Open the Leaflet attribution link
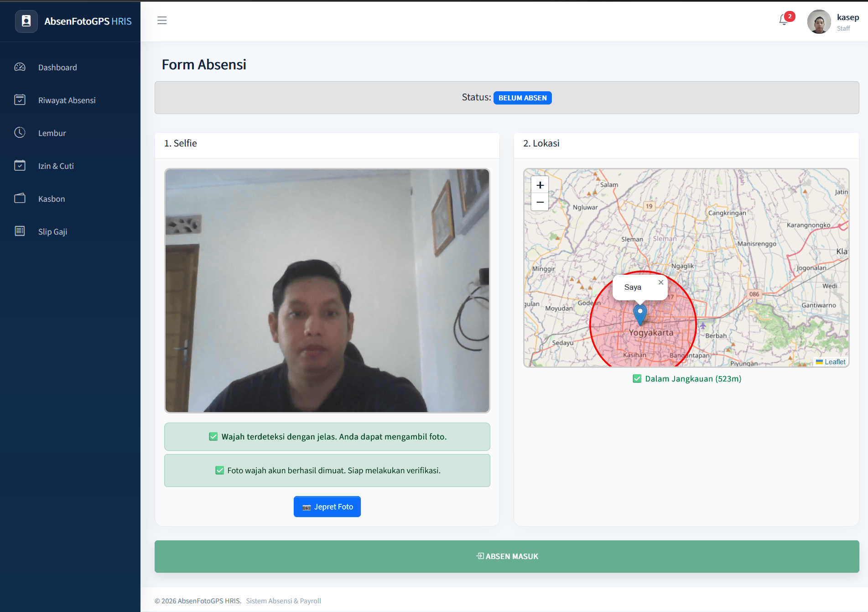 pos(835,362)
